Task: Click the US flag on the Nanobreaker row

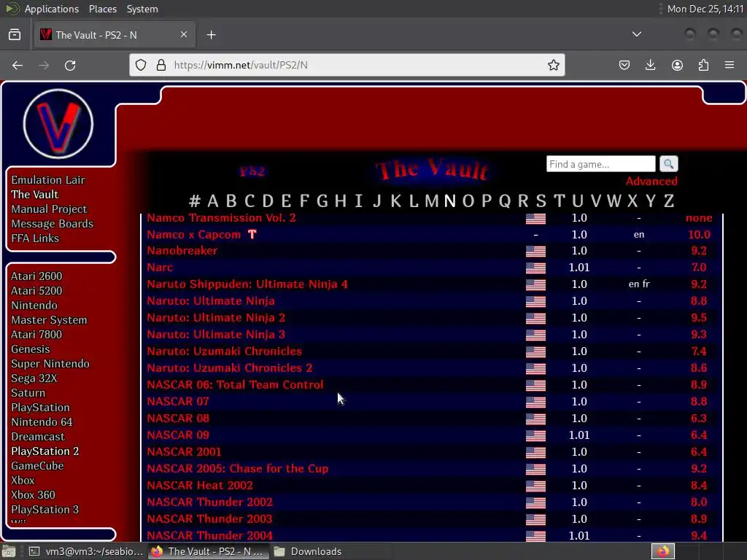Action: (535, 251)
